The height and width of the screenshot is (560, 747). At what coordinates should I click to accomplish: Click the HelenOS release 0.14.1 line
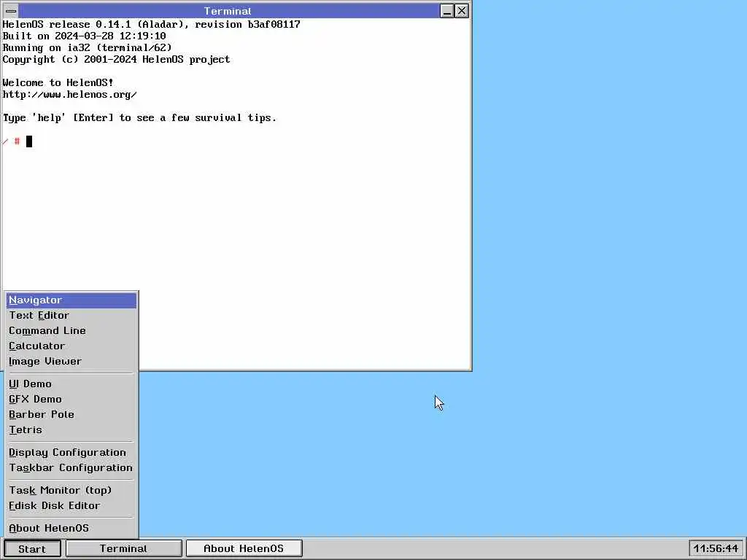pyautogui.click(x=152, y=24)
